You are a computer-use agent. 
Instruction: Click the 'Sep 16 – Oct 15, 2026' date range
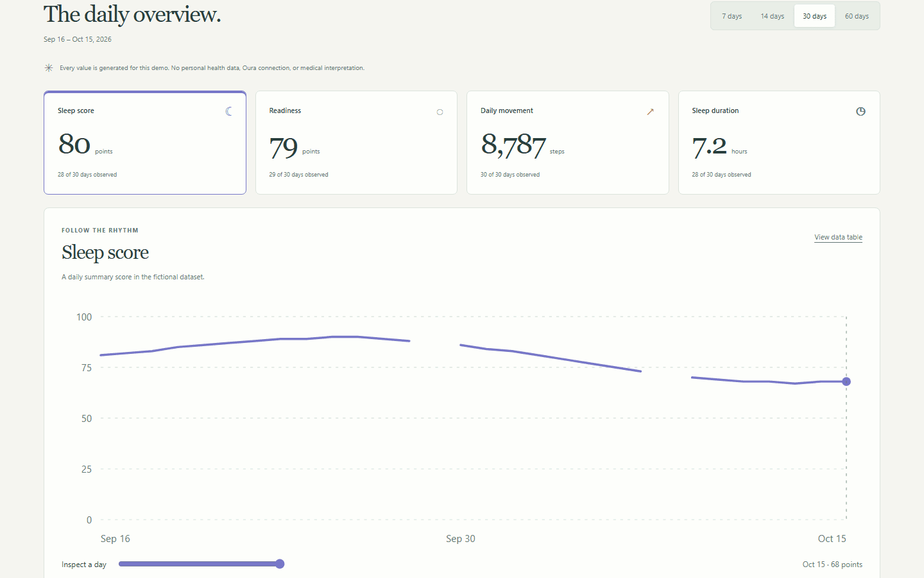(78, 39)
